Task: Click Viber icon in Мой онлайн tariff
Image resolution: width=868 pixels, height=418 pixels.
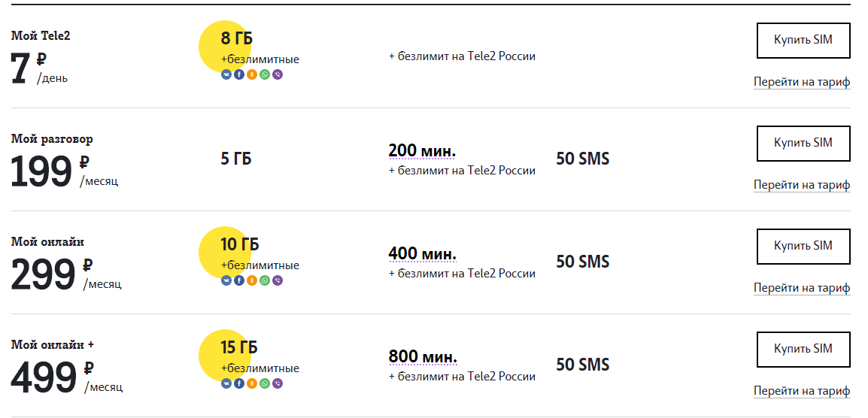Action: pyautogui.click(x=278, y=280)
